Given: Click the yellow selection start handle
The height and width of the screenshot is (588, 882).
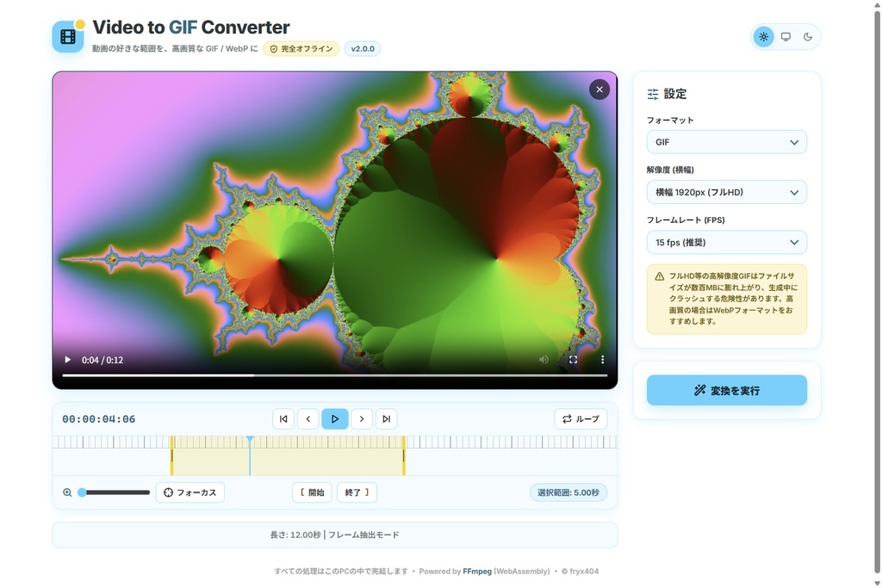Looking at the screenshot, I should coord(172,456).
